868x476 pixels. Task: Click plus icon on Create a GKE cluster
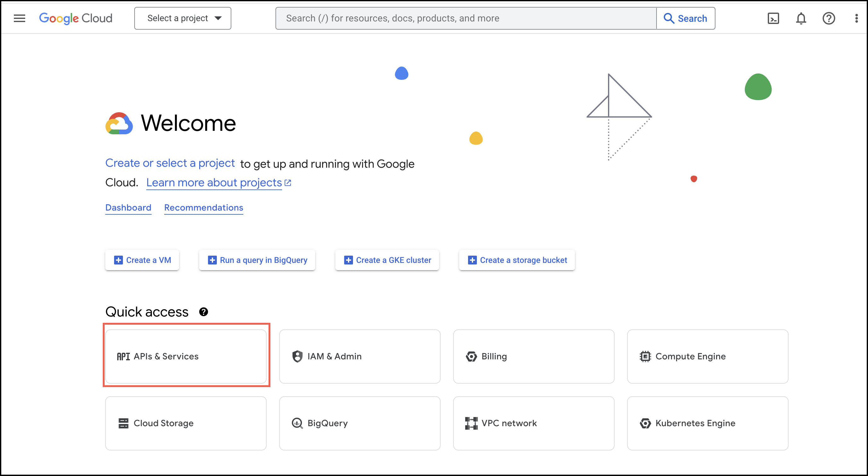(x=348, y=260)
